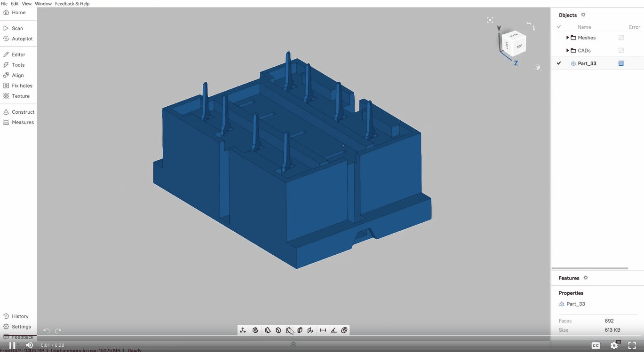Open the View menu

pos(27,3)
